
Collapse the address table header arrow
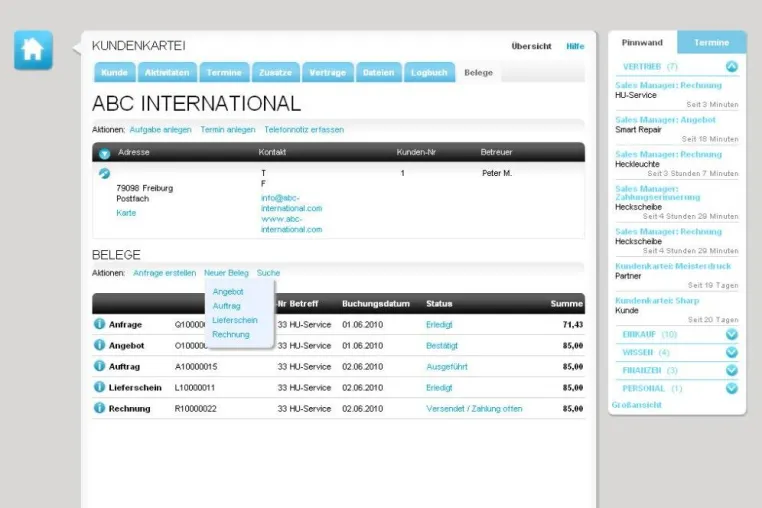(104, 154)
